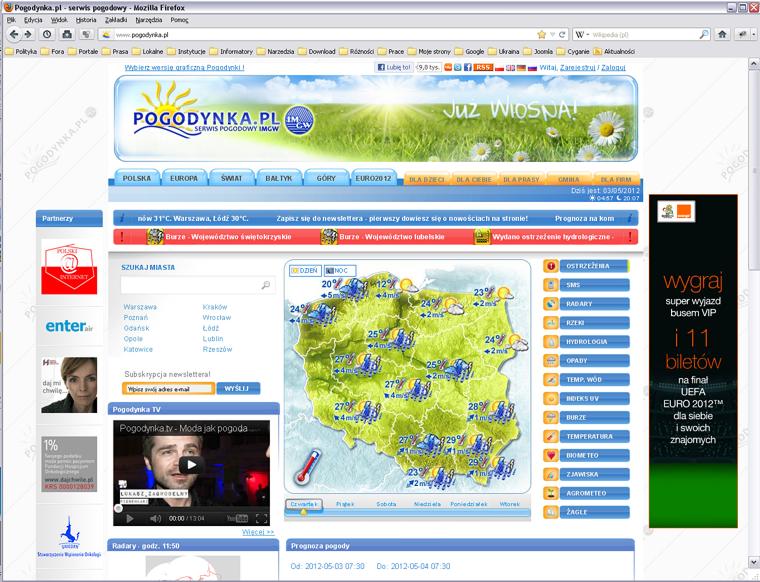Click the orange RSS icon
The width and height of the screenshot is (760, 582).
[x=483, y=67]
